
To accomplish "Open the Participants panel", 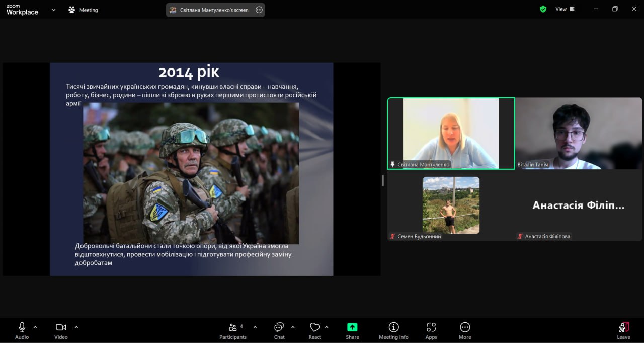I will (232, 330).
